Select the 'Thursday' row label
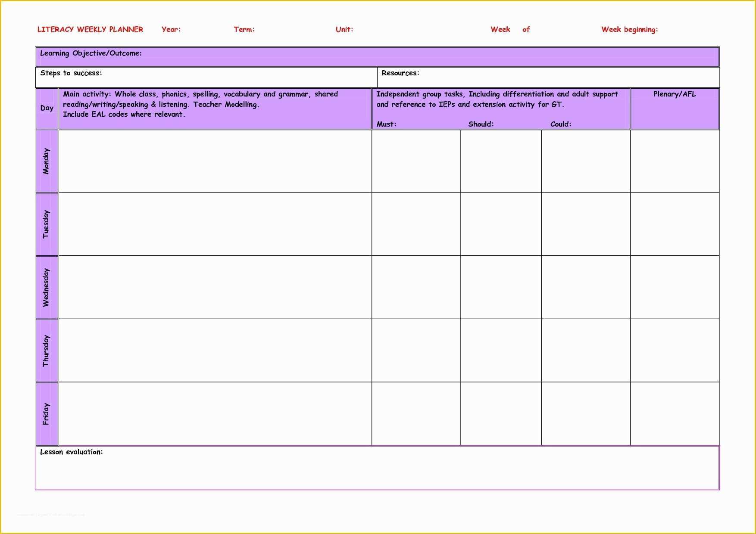 point(47,351)
